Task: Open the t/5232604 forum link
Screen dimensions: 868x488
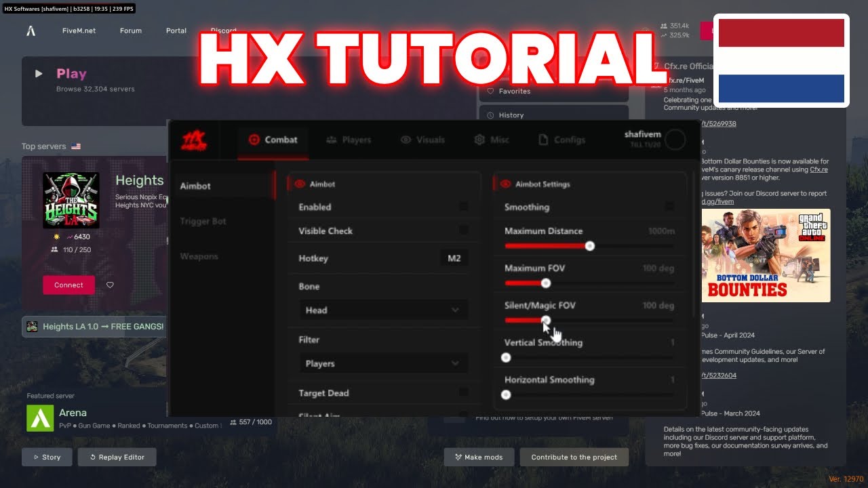Action: point(719,375)
